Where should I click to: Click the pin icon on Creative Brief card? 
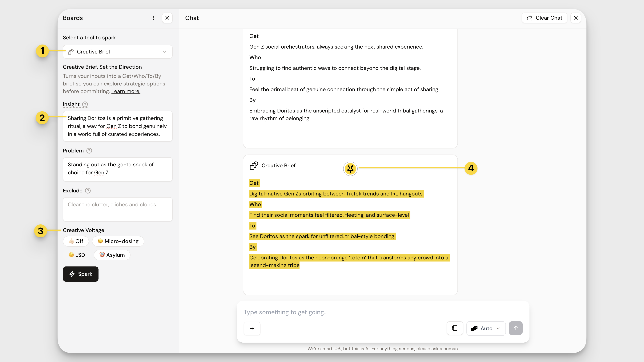click(x=350, y=168)
